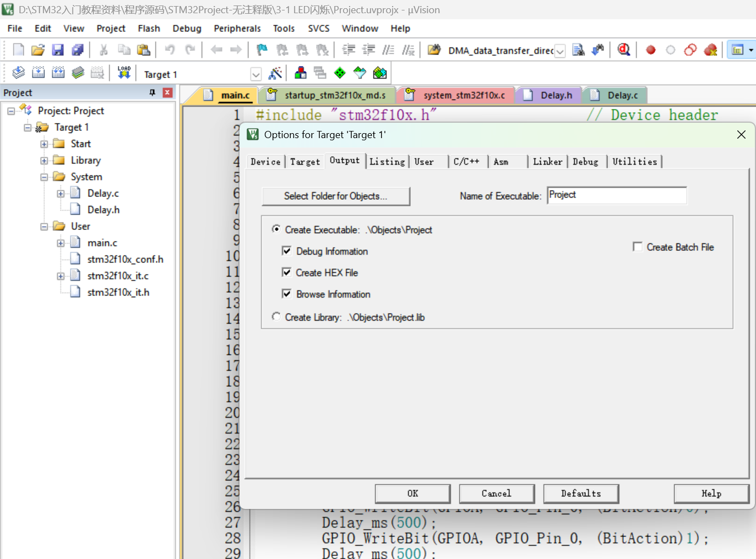The height and width of the screenshot is (559, 756).
Task: Expand the Start folder node
Action: (44, 144)
